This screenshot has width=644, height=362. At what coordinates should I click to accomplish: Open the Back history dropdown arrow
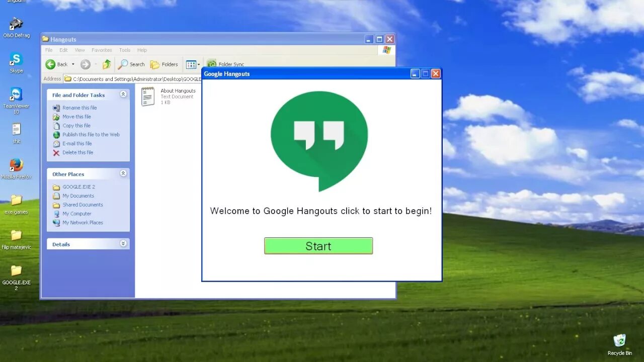(73, 64)
